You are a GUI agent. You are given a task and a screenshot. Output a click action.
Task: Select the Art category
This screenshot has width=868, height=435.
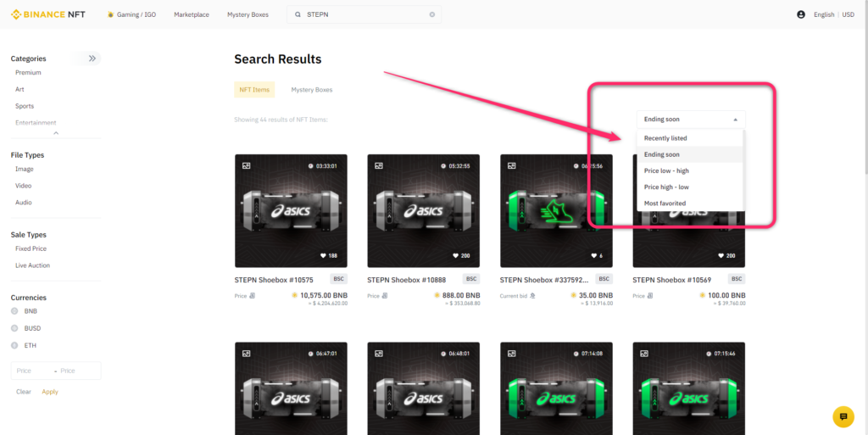(20, 89)
